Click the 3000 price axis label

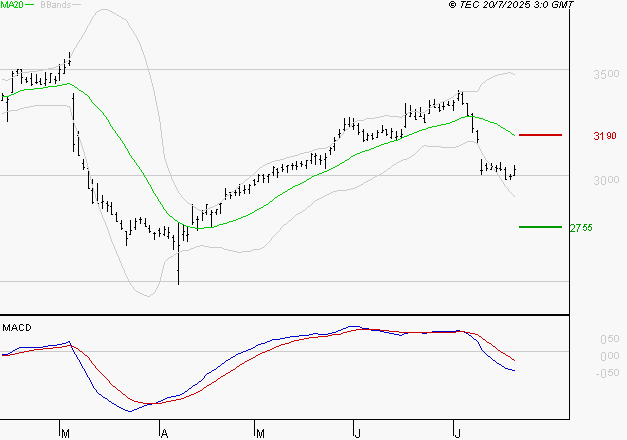606,180
